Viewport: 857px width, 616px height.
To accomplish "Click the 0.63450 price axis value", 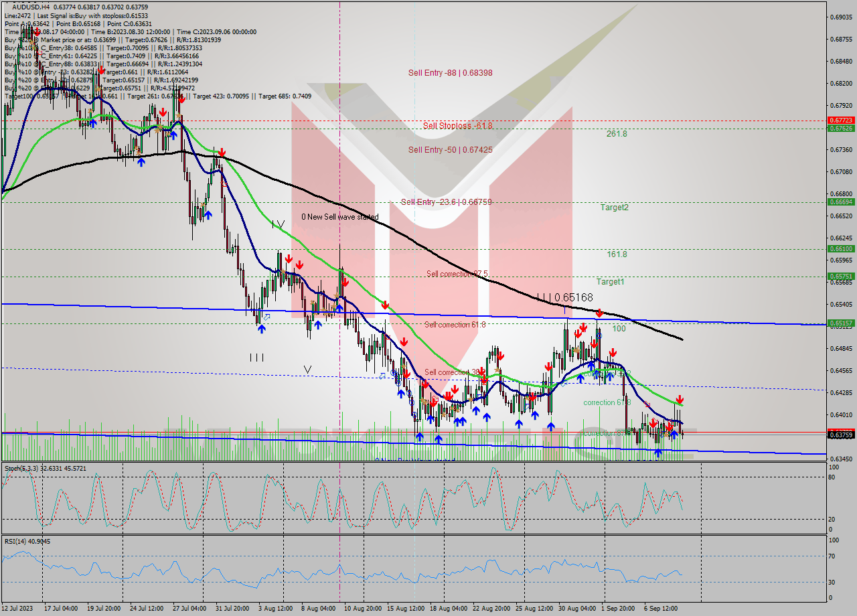I will click(x=842, y=459).
